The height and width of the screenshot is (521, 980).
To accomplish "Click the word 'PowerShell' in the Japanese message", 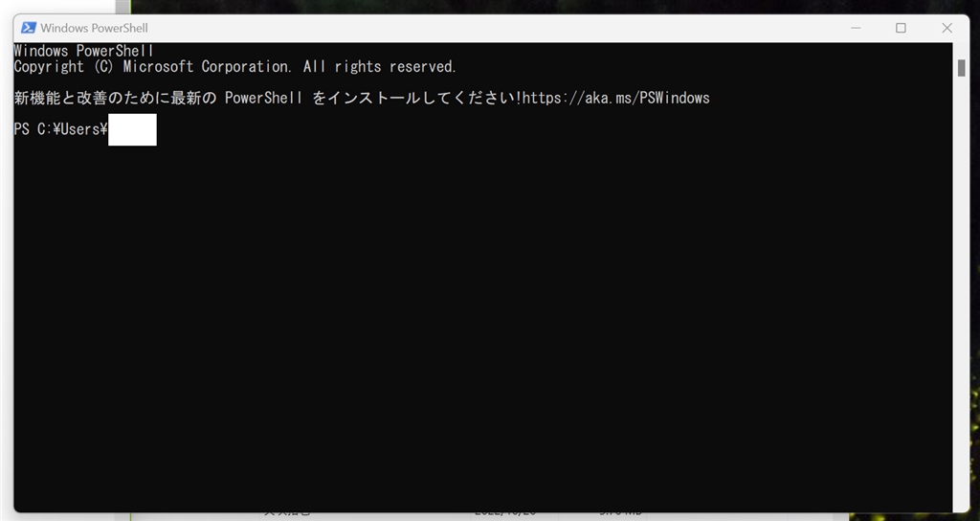I will pos(264,98).
